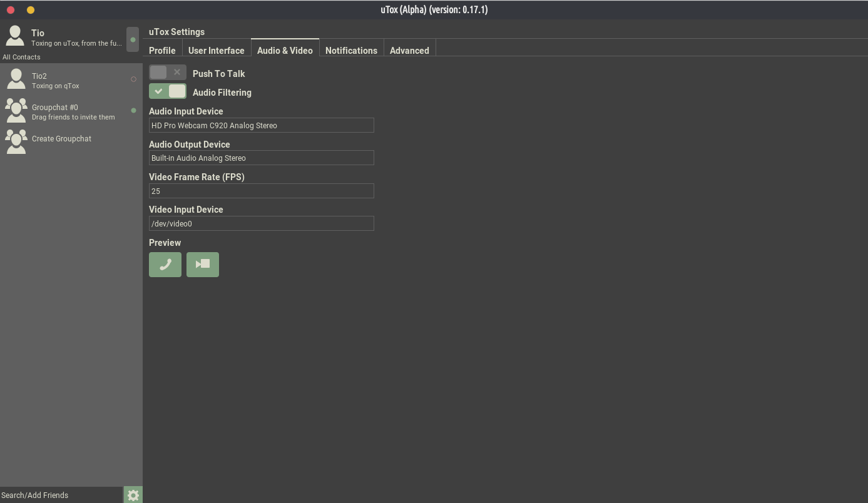868x503 pixels.
Task: Click the yellow minimize window button
Action: (x=31, y=10)
